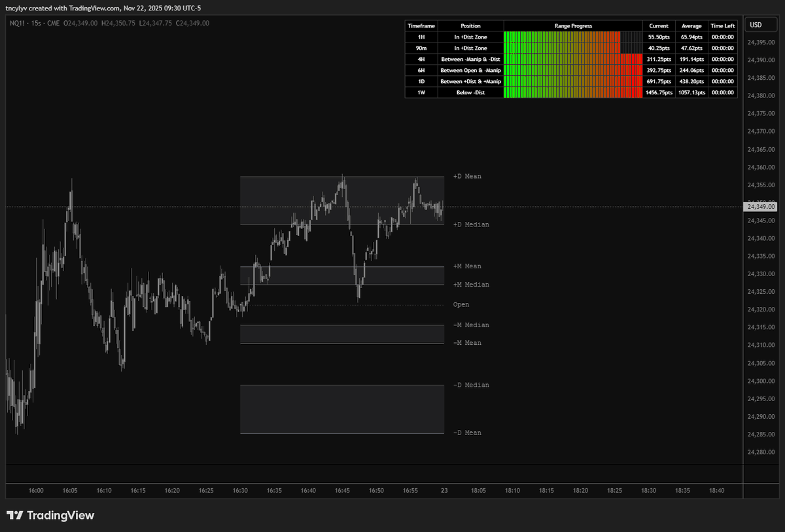The image size is (785, 532).
Task: Click the 'Between -Manip & -Dist' position cell
Action: [x=470, y=60]
